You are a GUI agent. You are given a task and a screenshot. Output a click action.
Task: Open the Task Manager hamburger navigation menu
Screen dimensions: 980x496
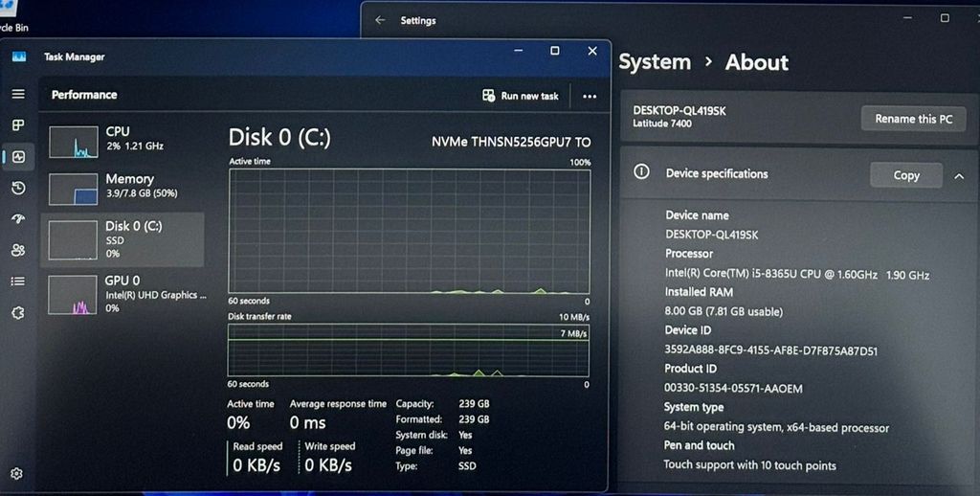point(18,94)
